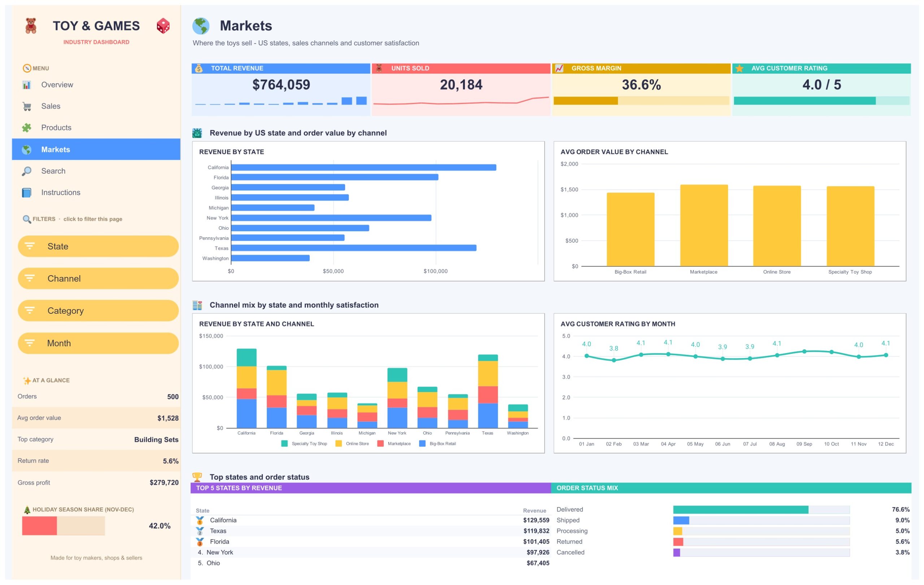Click the Overview bar chart icon
This screenshot has width=924, height=585.
tap(26, 85)
